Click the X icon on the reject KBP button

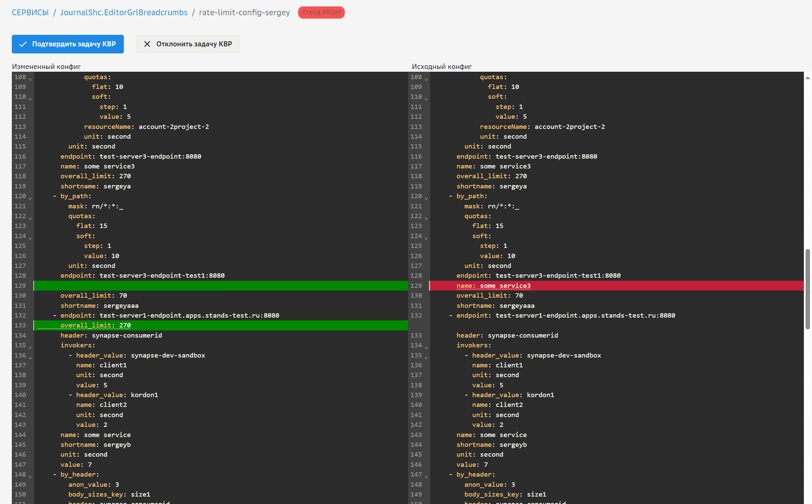pos(147,44)
